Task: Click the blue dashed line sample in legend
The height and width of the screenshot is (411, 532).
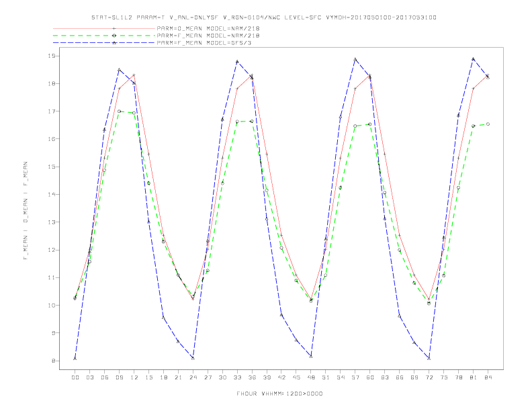Action: pos(104,43)
